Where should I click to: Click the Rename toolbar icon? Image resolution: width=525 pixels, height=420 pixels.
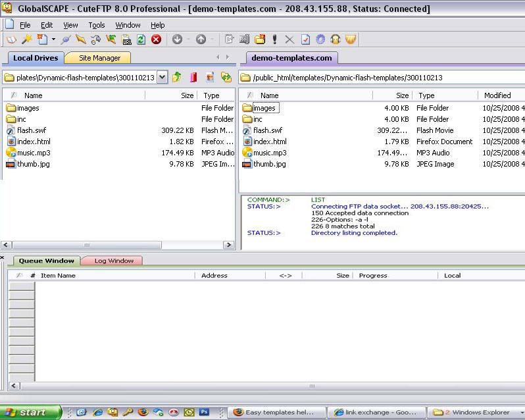(x=245, y=39)
